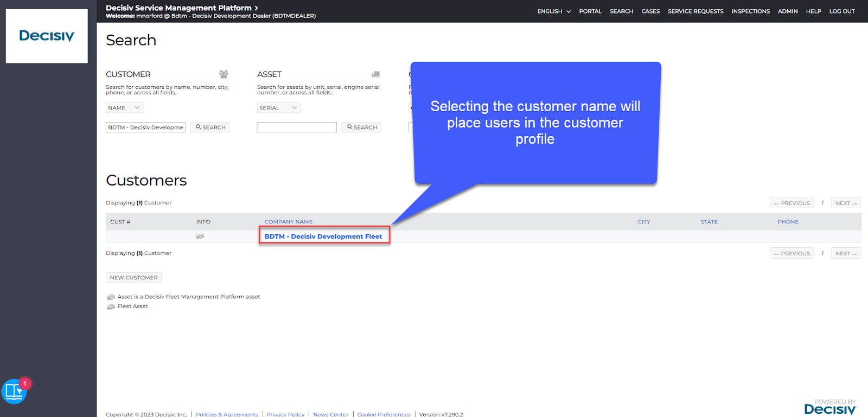Open the asset SERIAL field dropdown
The image size is (868, 417).
point(279,108)
